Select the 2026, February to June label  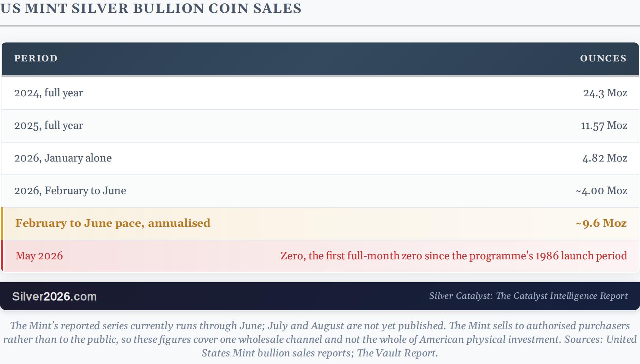(70, 191)
